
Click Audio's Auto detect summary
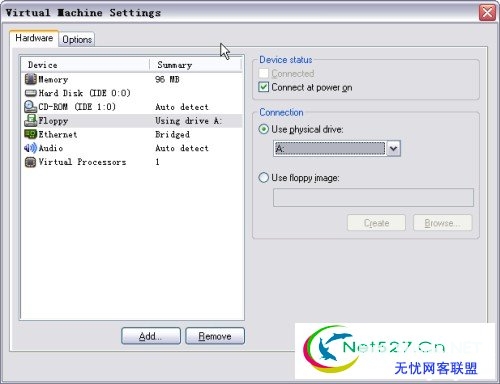(x=182, y=148)
